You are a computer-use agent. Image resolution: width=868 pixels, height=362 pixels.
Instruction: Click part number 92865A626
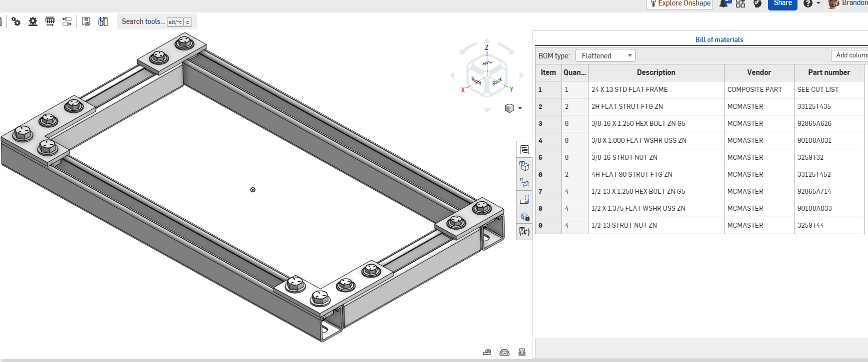tap(829, 123)
